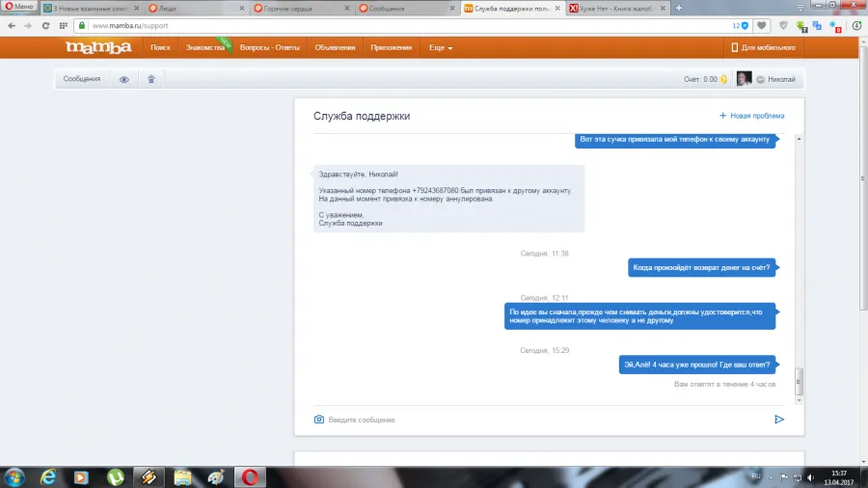Click the 'Счет: 0.00' account balance
This screenshot has height=488, width=868.
tap(705, 79)
